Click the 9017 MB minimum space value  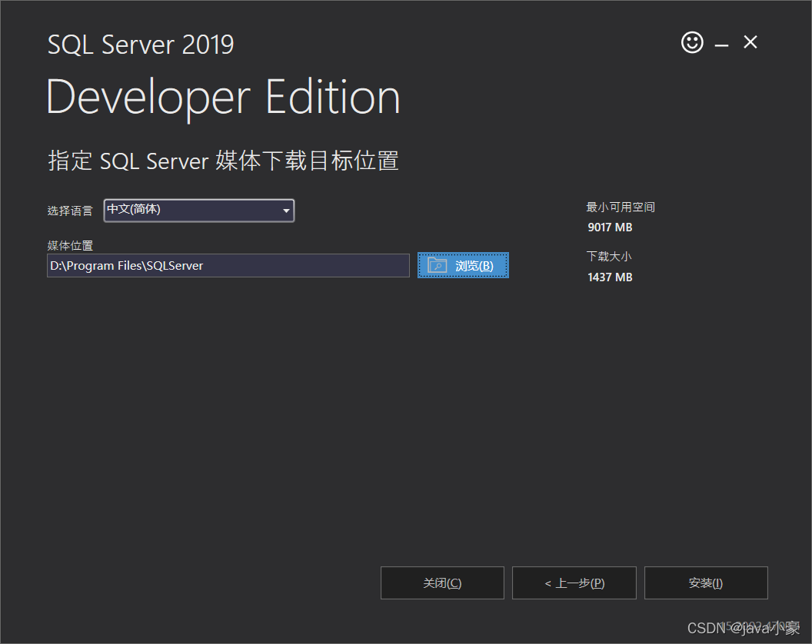610,227
